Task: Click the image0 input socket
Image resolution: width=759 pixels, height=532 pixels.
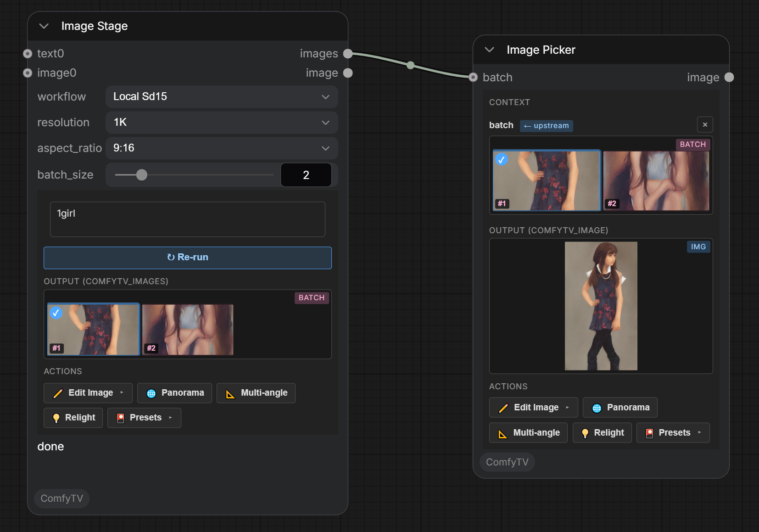Action: coord(28,73)
